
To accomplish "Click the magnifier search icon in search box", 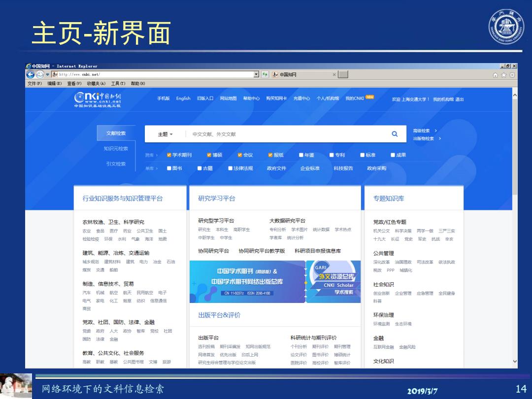I will click(x=395, y=134).
